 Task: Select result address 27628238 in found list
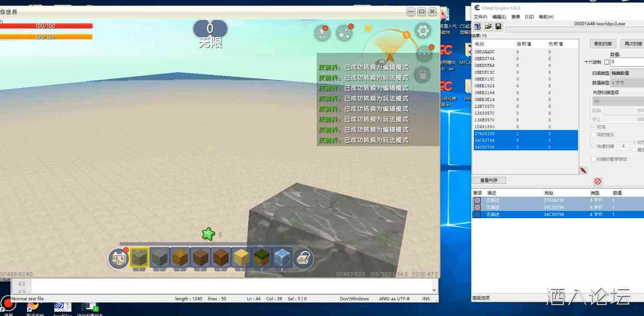pyautogui.click(x=525, y=134)
